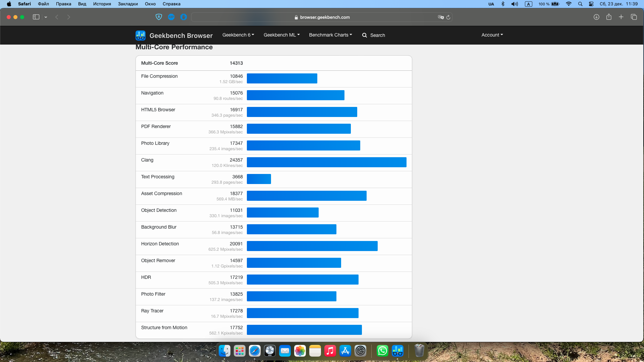The width and height of the screenshot is (644, 362).
Task: Click the Geekbench Browser logo icon
Action: click(x=140, y=35)
